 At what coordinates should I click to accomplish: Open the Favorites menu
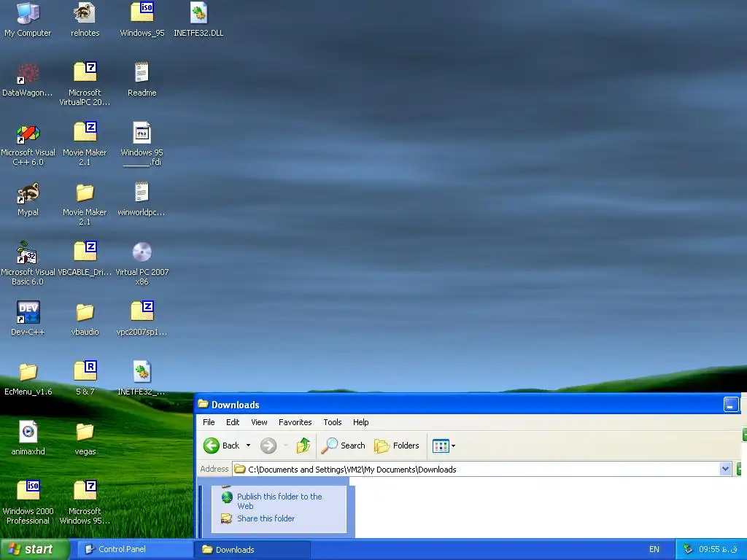295,422
